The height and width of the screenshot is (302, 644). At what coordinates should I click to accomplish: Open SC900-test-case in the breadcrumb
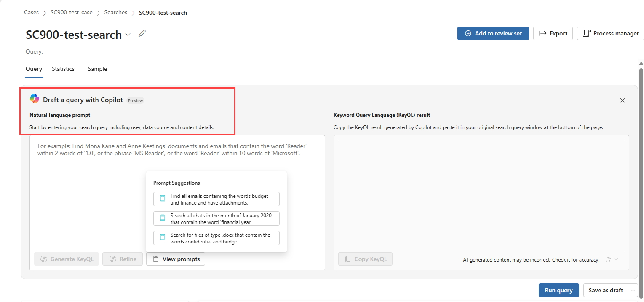(72, 13)
